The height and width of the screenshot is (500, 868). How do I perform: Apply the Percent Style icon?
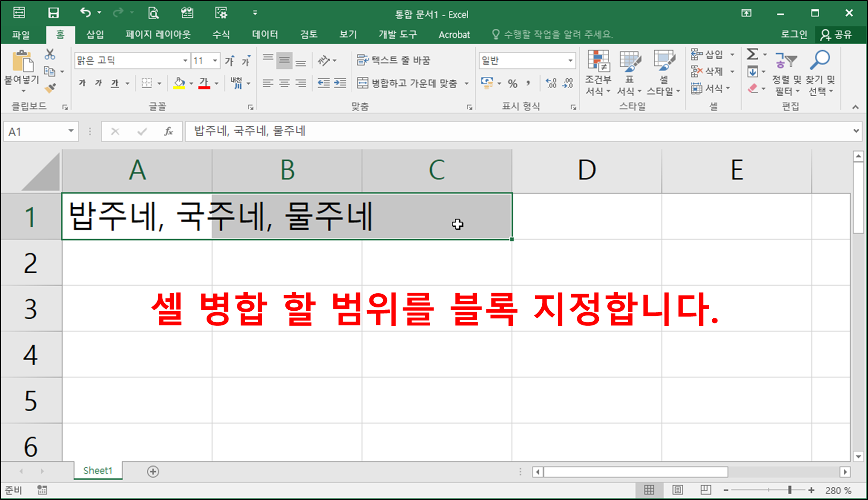pos(512,83)
